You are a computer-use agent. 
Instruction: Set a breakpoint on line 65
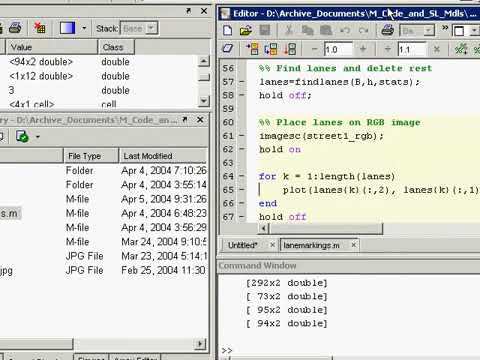coord(242,190)
